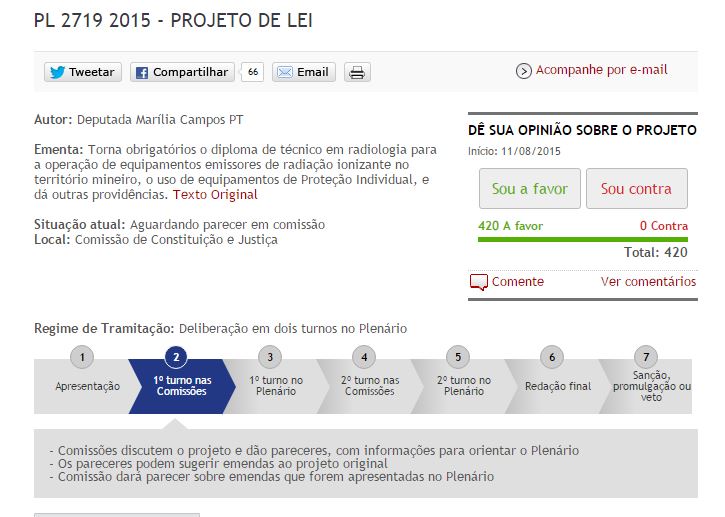Click the green voting progress bar

(583, 240)
